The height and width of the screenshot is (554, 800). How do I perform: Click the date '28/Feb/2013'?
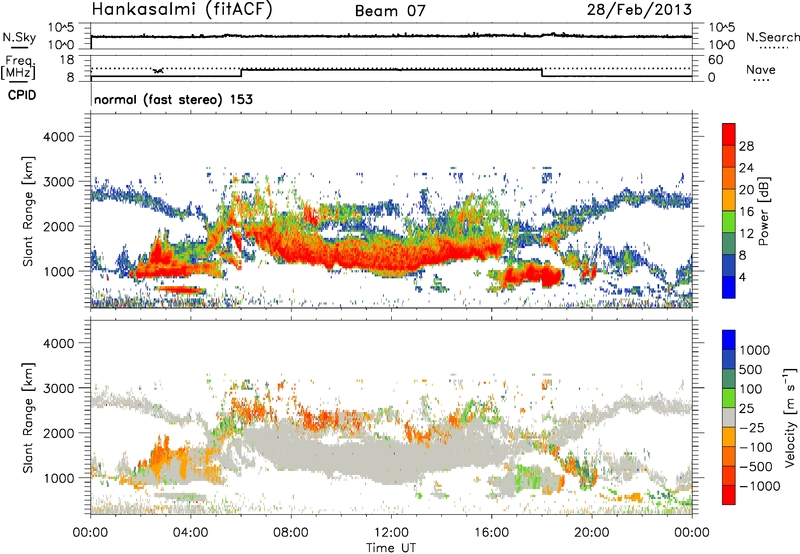(639, 9)
